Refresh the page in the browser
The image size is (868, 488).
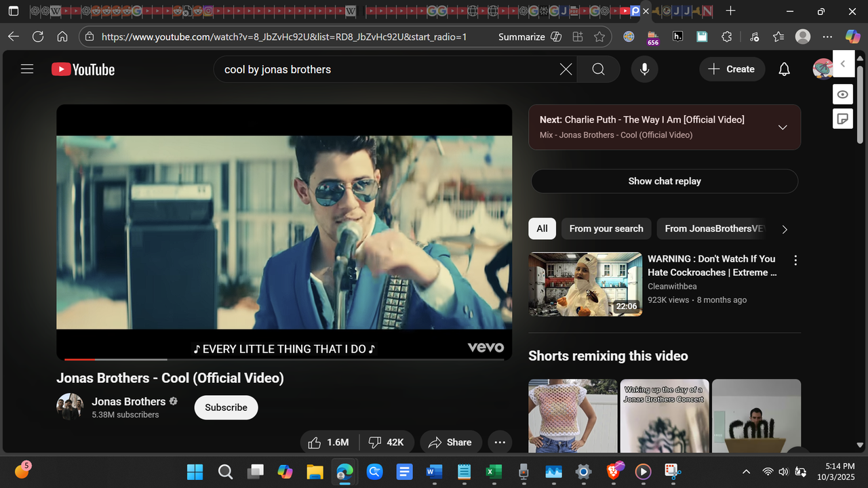(x=38, y=37)
